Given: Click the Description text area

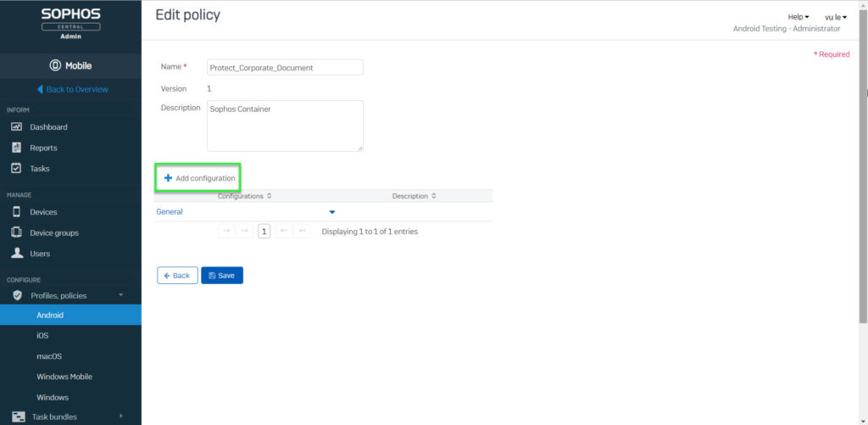Looking at the screenshot, I should [285, 126].
